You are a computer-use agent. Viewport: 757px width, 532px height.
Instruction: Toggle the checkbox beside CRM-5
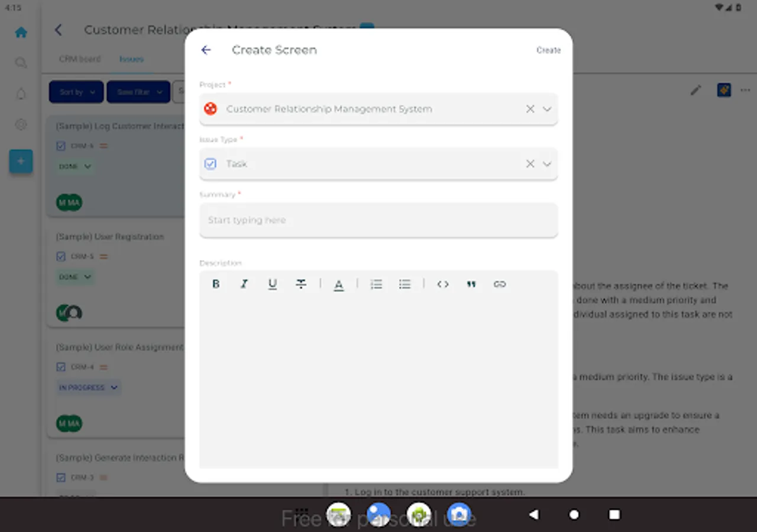tap(61, 256)
